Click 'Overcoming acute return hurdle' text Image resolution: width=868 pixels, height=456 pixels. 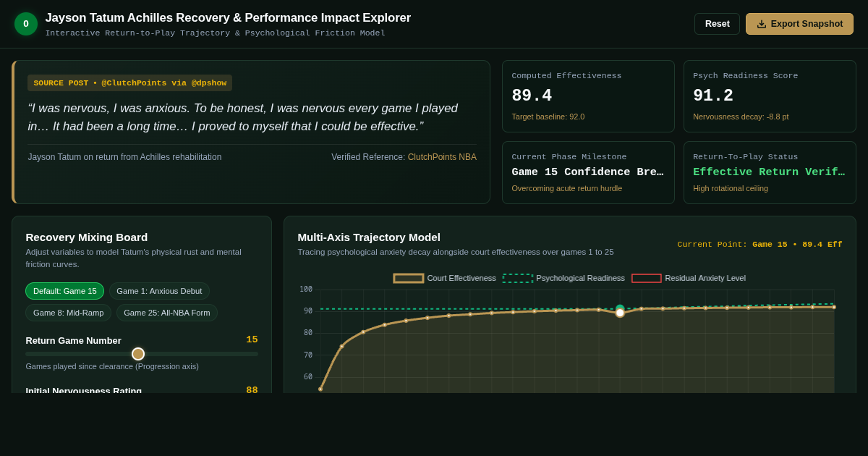tap(567, 188)
